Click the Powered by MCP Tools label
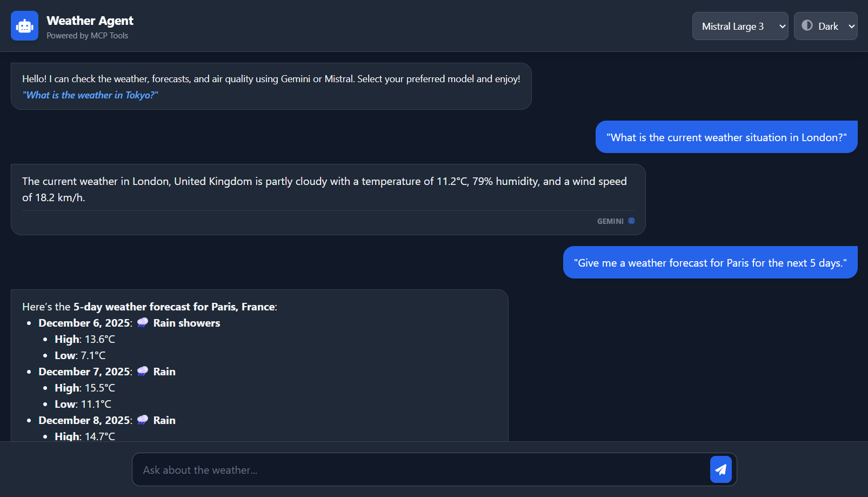The image size is (868, 497). [88, 36]
